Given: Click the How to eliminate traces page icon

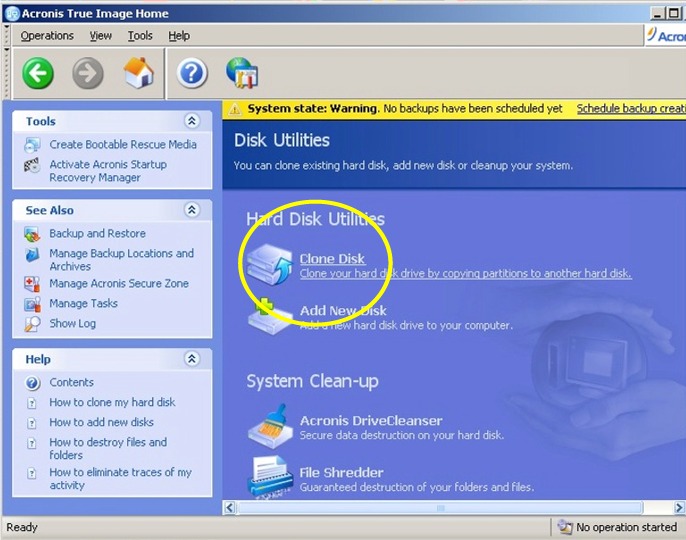Looking at the screenshot, I should point(32,473).
